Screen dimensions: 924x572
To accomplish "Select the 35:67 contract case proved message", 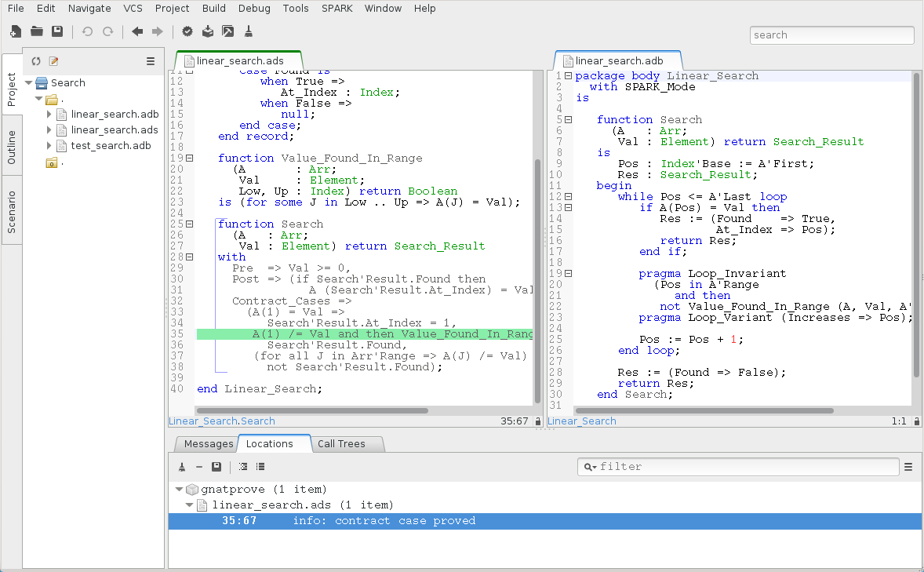I will pos(545,521).
